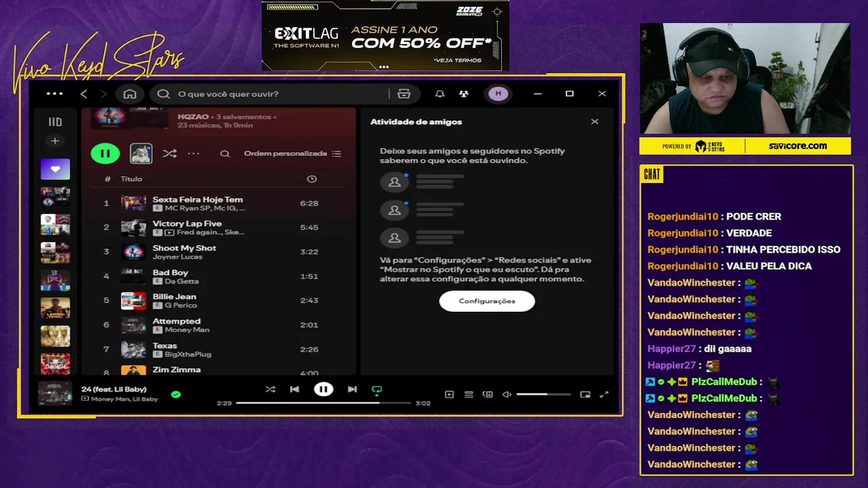Select track Victory Lap Five
Viewport: 868px width, 488px height.
click(187, 224)
